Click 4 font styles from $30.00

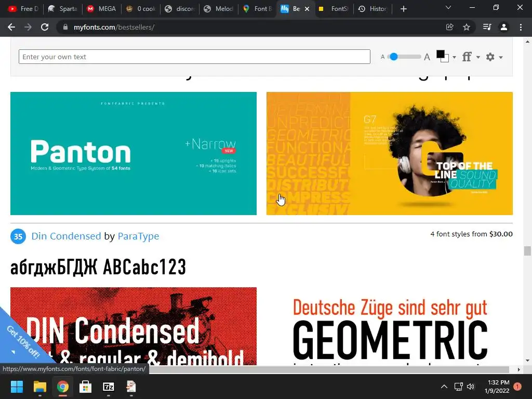pos(471,234)
